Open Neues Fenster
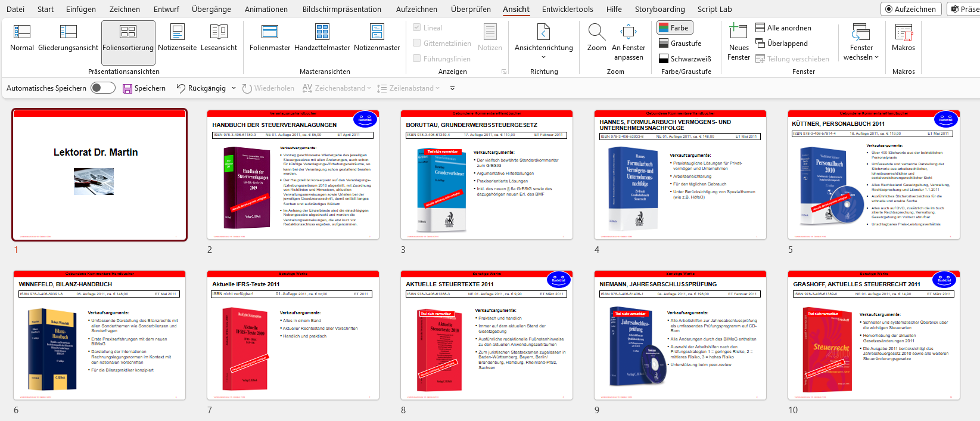This screenshot has height=421, width=980. [739, 42]
